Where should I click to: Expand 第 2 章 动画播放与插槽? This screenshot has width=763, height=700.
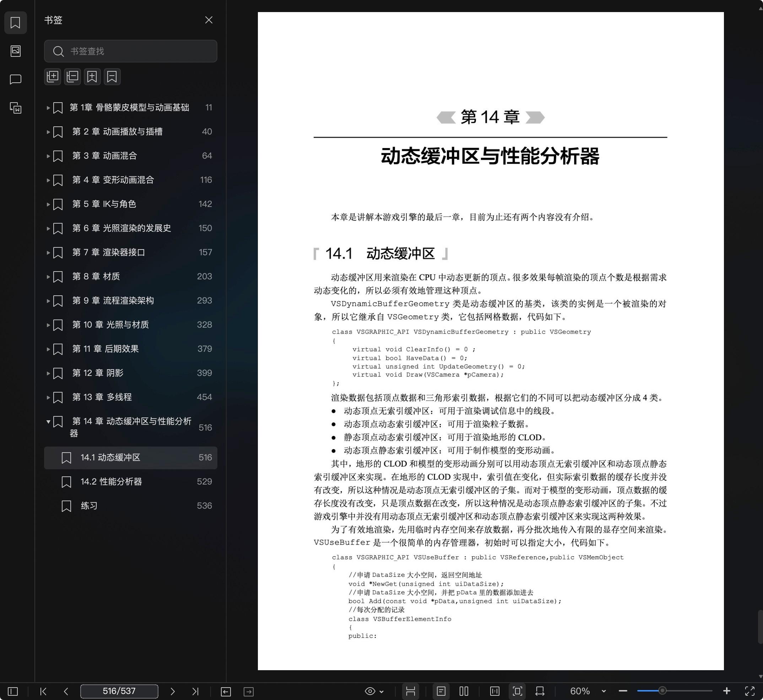(x=48, y=132)
